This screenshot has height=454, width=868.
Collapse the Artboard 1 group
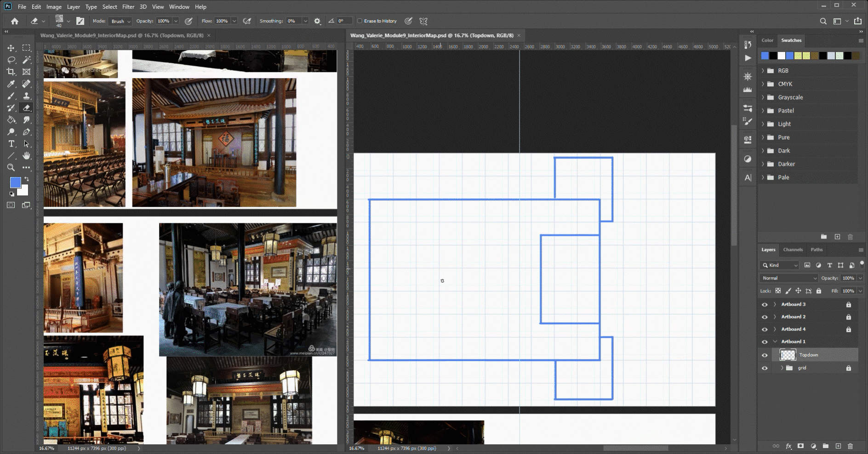point(775,341)
